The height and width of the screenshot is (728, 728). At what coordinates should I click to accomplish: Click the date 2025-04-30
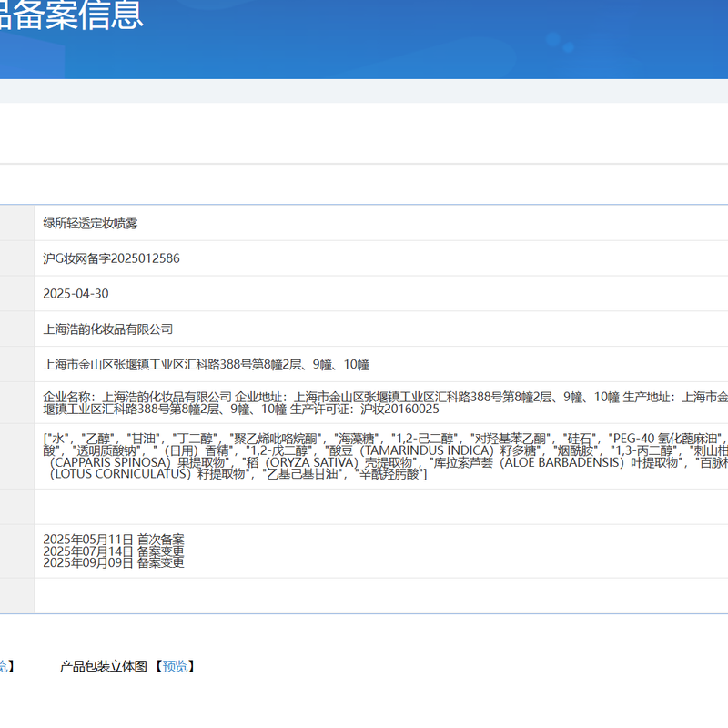[x=76, y=294]
